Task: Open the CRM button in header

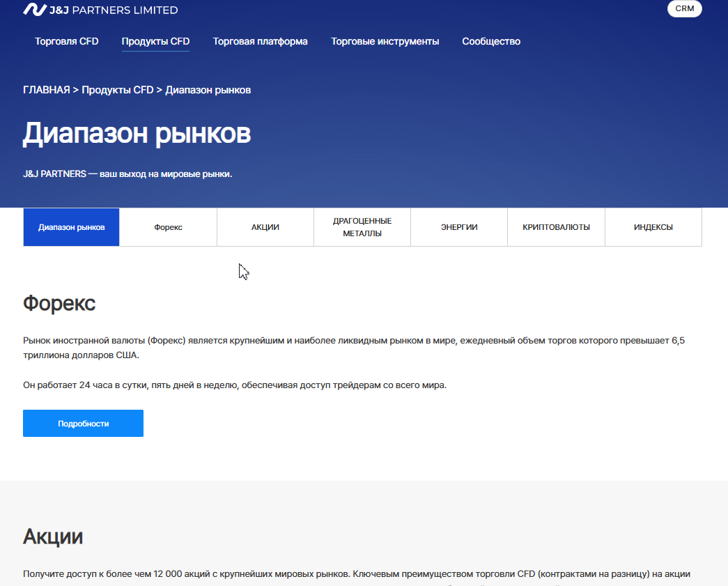Action: point(684,9)
